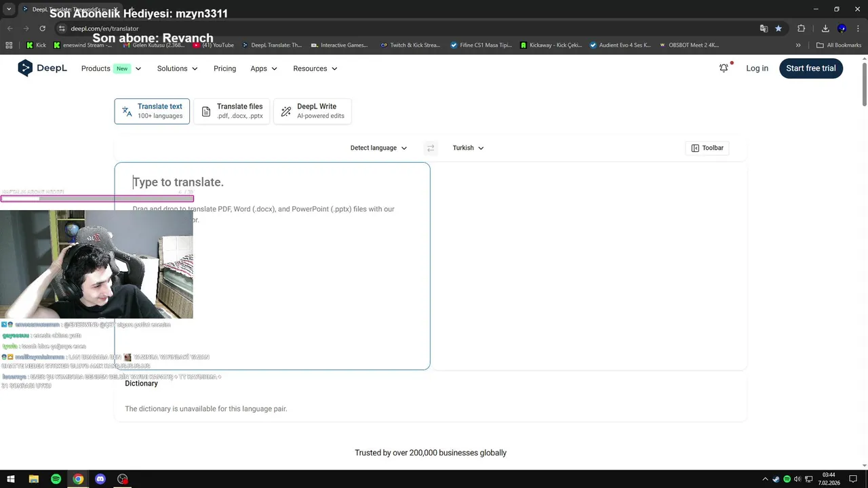Open the notifications bell icon
The width and height of the screenshot is (868, 488).
pyautogui.click(x=724, y=68)
